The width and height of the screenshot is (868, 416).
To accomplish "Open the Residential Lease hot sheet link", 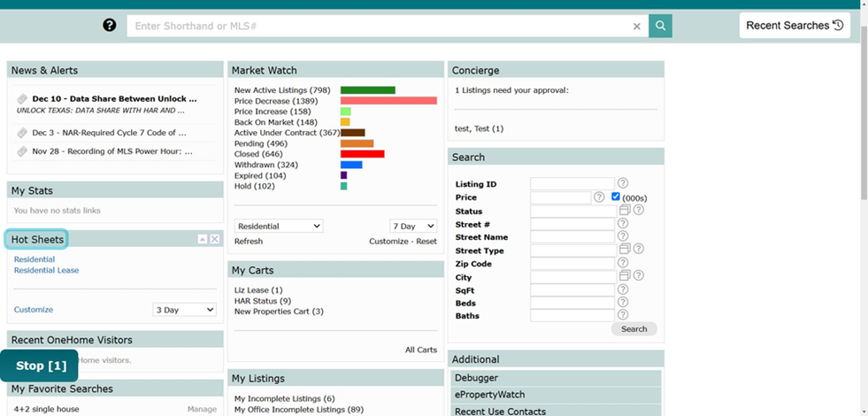I will tap(47, 270).
